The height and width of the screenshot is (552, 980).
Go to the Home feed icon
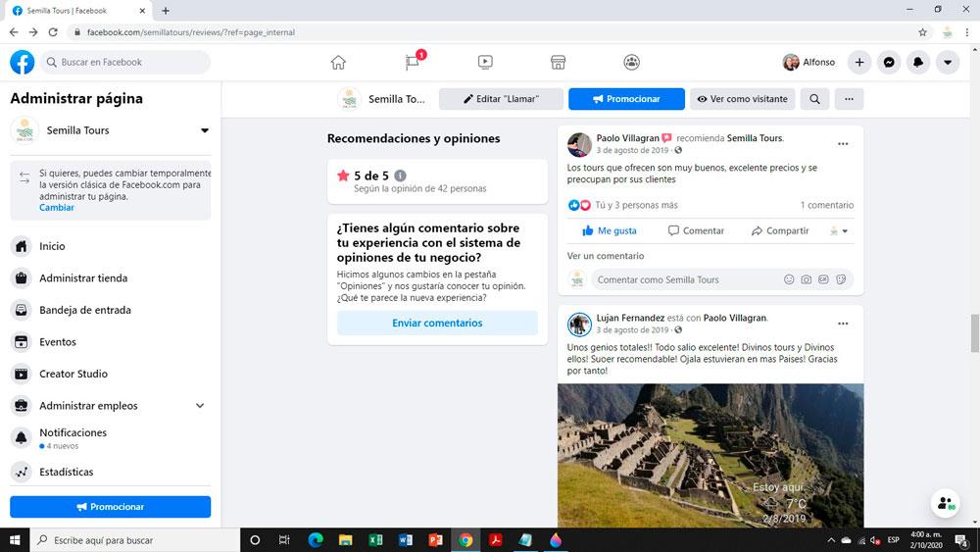click(x=338, y=62)
